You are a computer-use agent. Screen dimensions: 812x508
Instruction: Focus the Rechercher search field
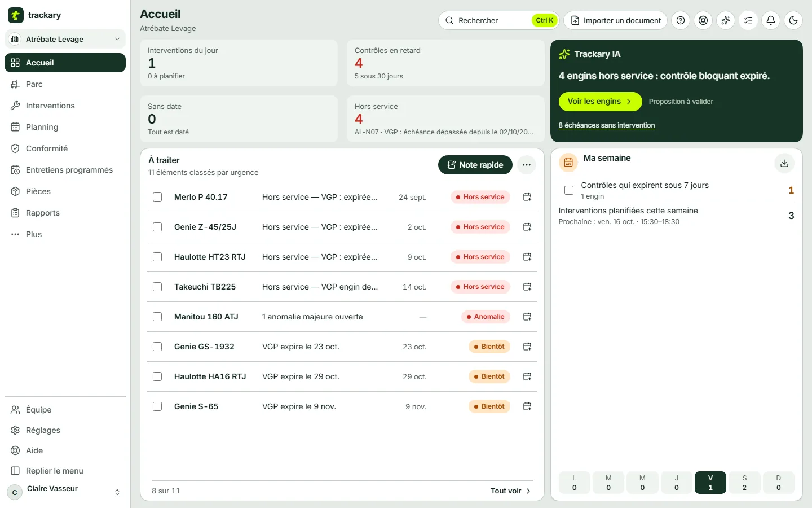click(x=498, y=20)
